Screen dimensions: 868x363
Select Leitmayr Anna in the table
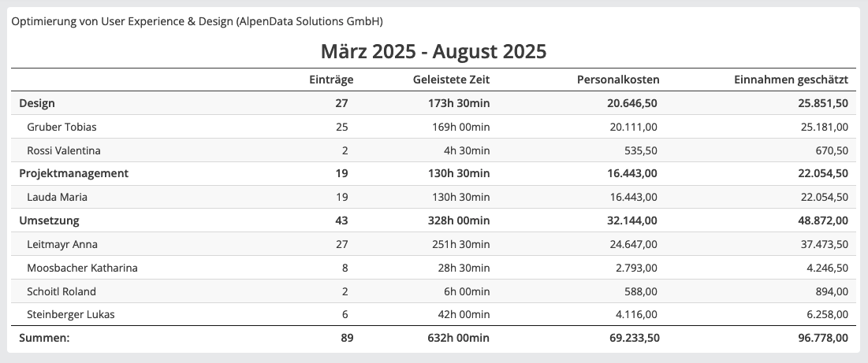(x=62, y=244)
